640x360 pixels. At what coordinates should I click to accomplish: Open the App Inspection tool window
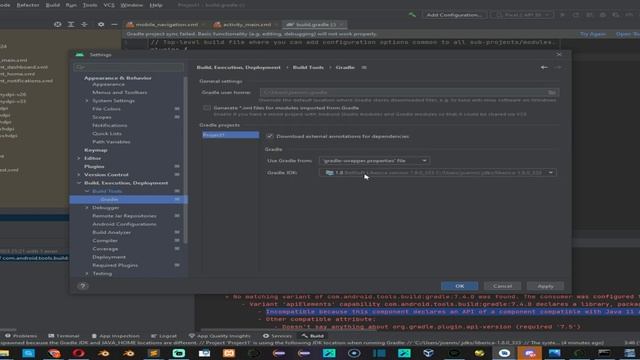[x=116, y=336]
